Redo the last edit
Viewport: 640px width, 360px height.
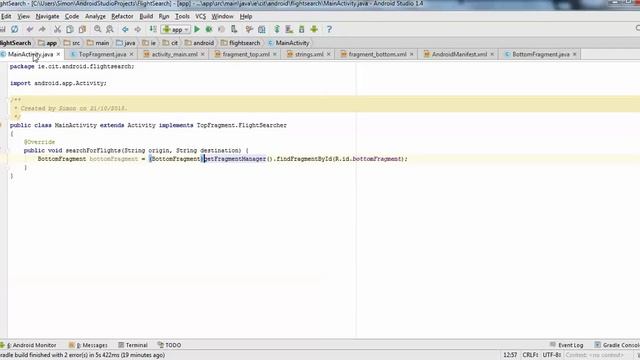click(42, 29)
